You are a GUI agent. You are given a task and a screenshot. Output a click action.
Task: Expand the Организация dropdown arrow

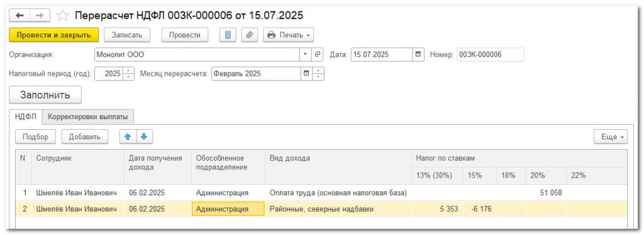pos(306,54)
